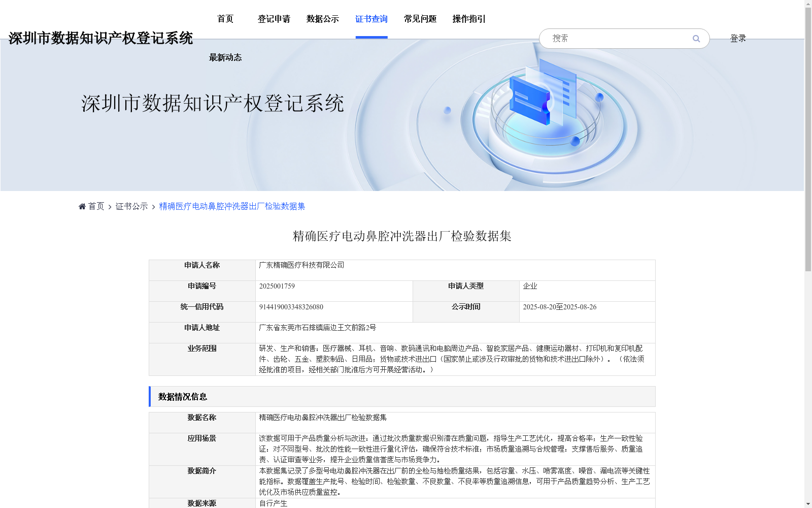Screen dimensions: 812x508
Task: Click the 数据名称 label cell
Action: click(202, 423)
